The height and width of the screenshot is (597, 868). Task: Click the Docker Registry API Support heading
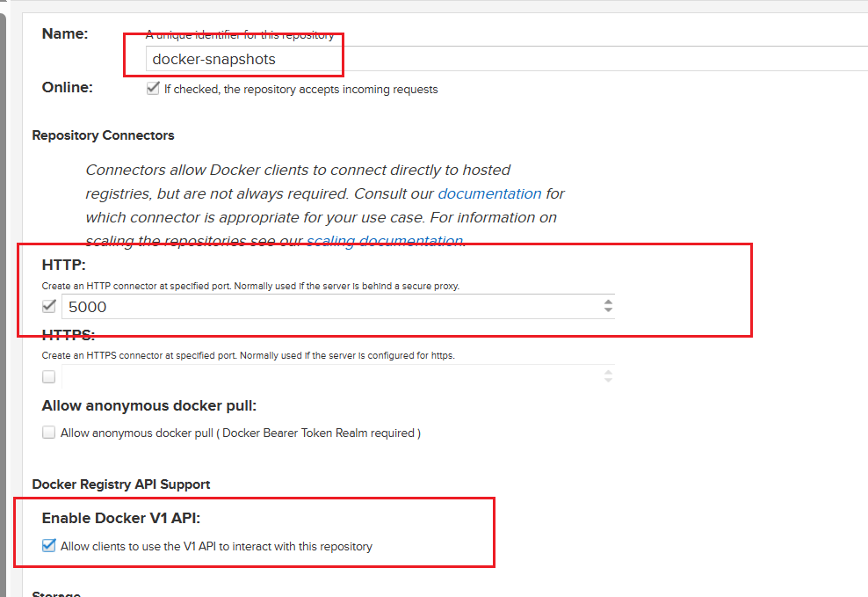coord(121,484)
